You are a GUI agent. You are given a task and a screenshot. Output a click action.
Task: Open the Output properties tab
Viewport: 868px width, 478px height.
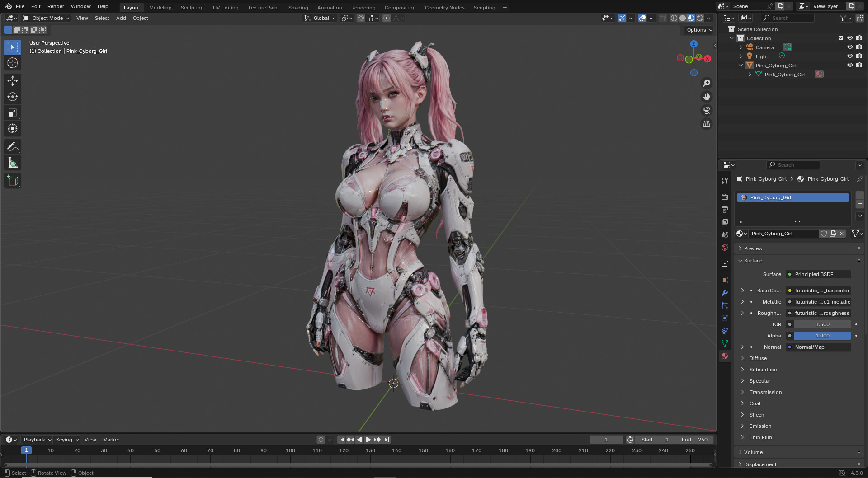[725, 210]
